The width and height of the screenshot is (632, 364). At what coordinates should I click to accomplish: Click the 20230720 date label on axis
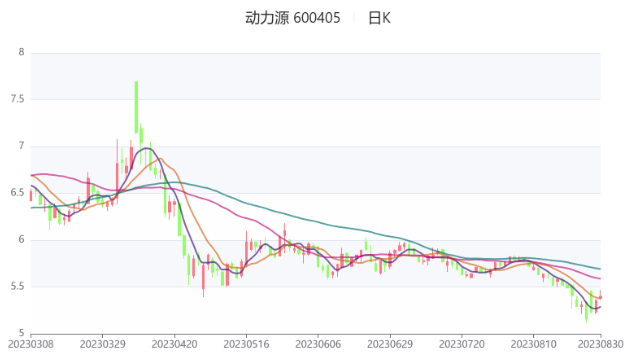click(x=462, y=345)
